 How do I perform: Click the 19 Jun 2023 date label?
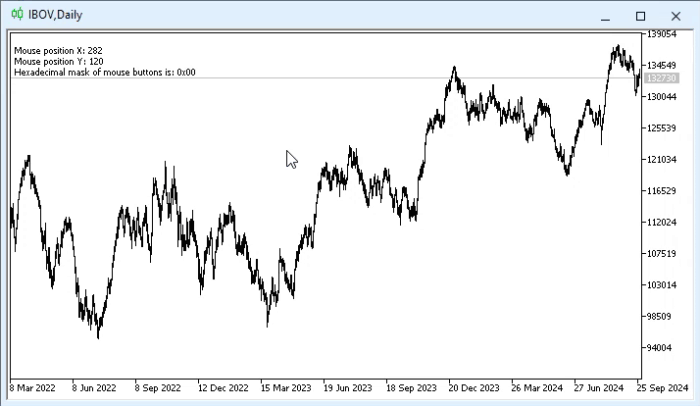pyautogui.click(x=348, y=388)
